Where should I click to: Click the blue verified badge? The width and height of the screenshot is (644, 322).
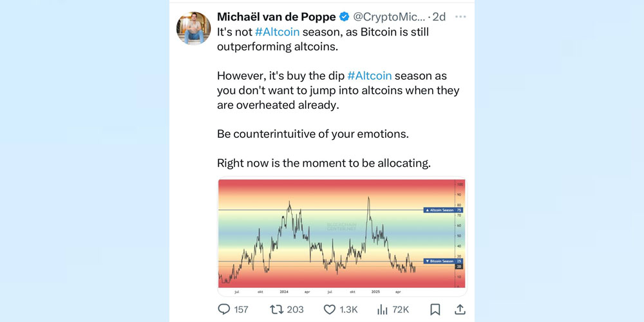345,17
